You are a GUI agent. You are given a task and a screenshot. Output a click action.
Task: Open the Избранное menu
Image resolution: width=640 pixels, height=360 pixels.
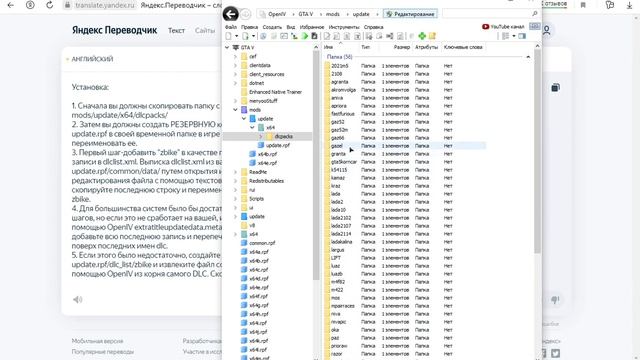coord(312,27)
